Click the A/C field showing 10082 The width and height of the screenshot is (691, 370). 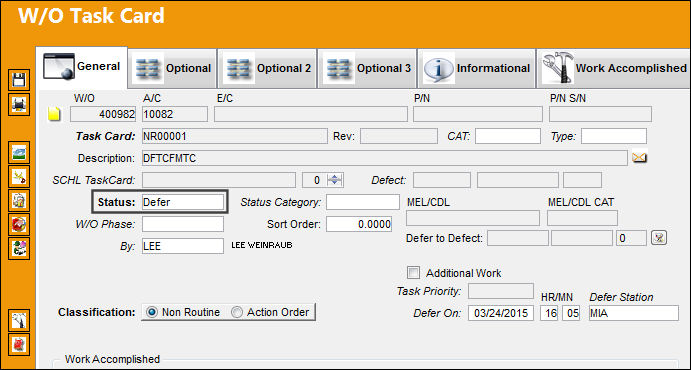(175, 114)
